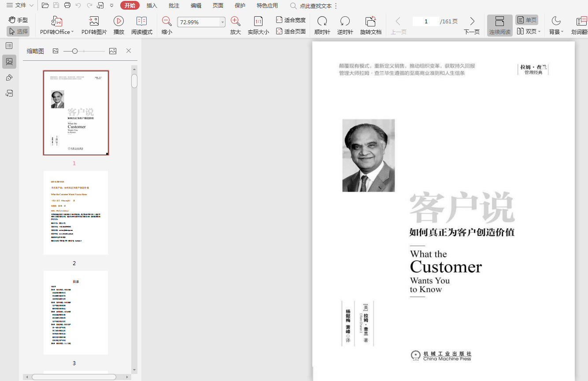This screenshot has height=381, width=588.
Task: Click the small thumbnail size icon
Action: (55, 51)
